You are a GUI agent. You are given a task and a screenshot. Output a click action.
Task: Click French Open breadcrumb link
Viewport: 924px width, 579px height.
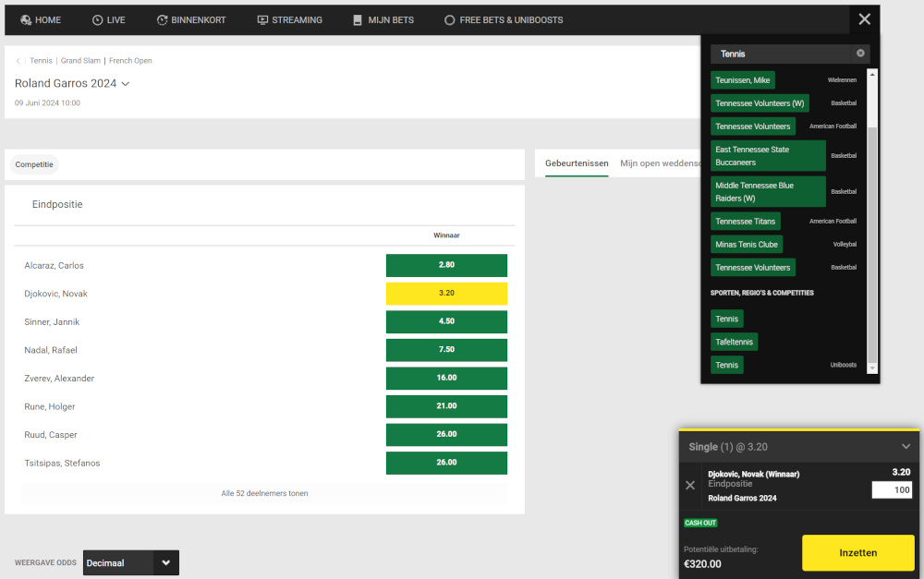[x=130, y=61]
